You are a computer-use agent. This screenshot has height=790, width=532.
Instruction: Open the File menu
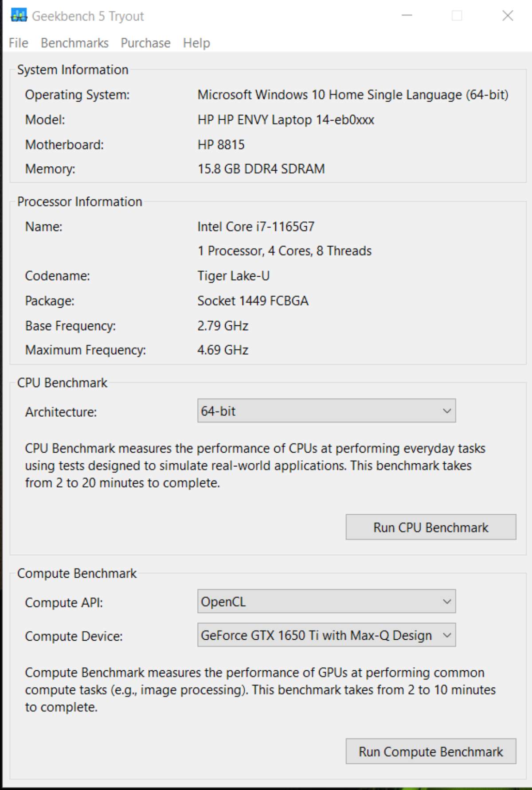coord(19,43)
